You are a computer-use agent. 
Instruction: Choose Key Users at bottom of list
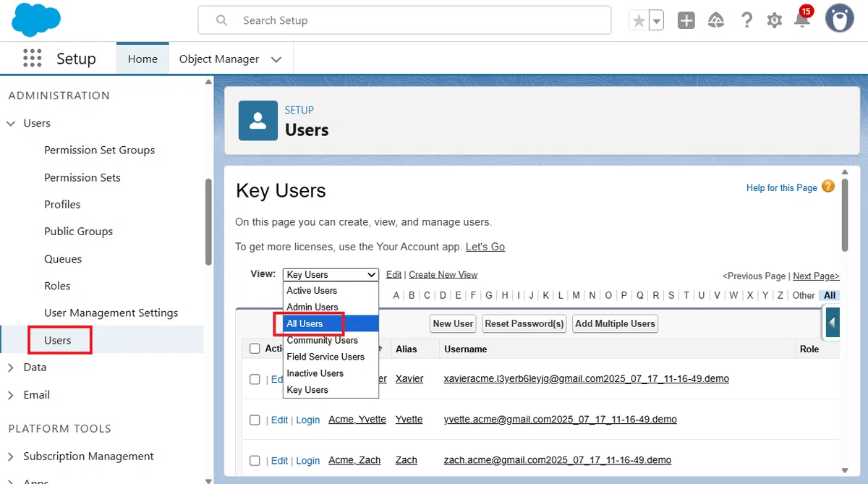click(x=331, y=390)
